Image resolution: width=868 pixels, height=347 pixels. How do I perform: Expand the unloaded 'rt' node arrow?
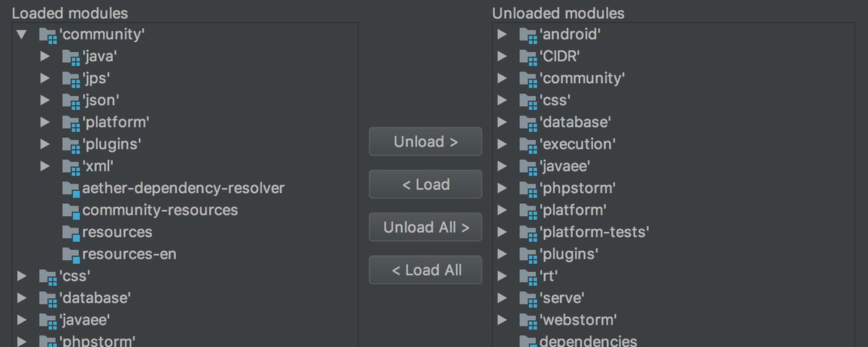tap(503, 276)
